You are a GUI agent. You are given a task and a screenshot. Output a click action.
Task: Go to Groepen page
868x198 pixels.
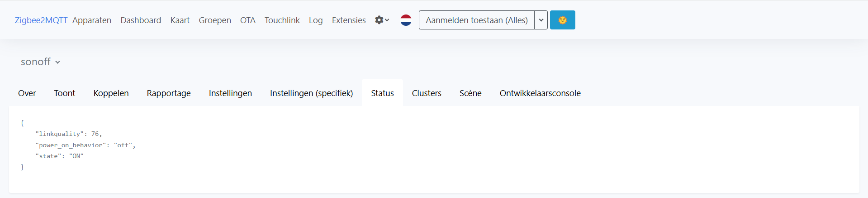(215, 20)
